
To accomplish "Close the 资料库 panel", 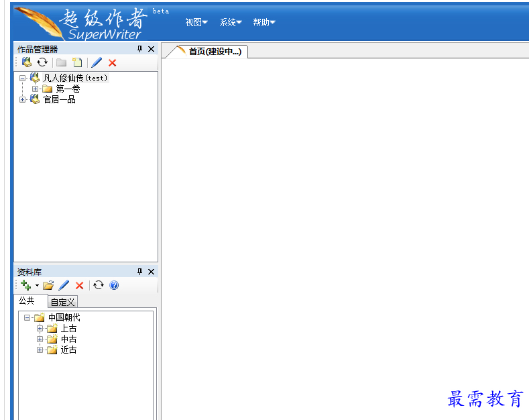I will [151, 272].
